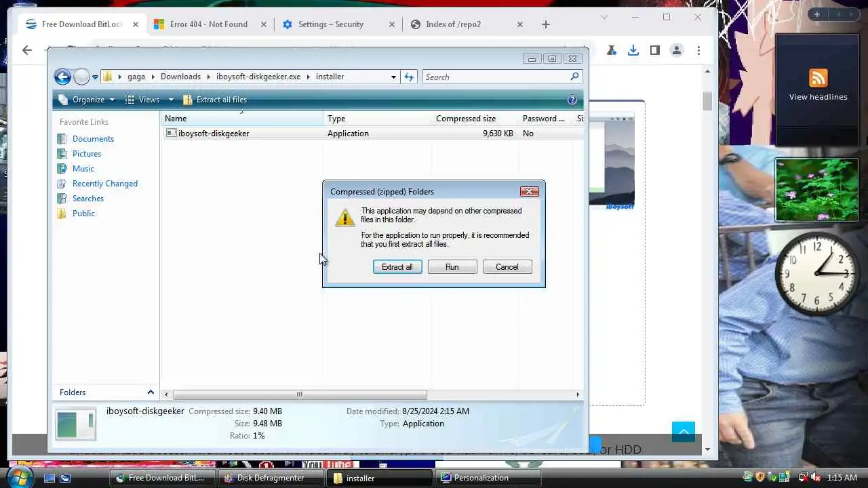The height and width of the screenshot is (488, 868).
Task: Refresh the folder view in Explorer
Action: 409,77
